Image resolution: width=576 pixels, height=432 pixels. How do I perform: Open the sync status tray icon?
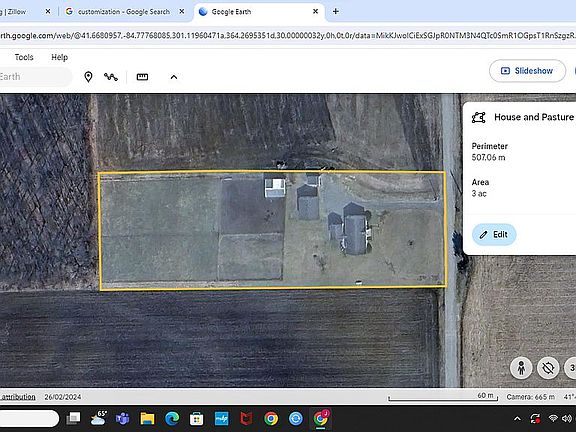[x=535, y=418]
